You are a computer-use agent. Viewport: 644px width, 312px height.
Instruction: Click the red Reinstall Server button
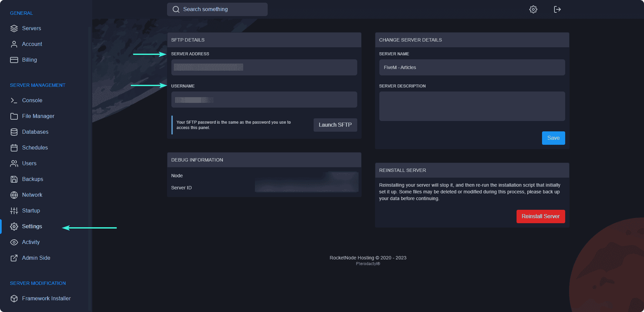click(x=540, y=216)
